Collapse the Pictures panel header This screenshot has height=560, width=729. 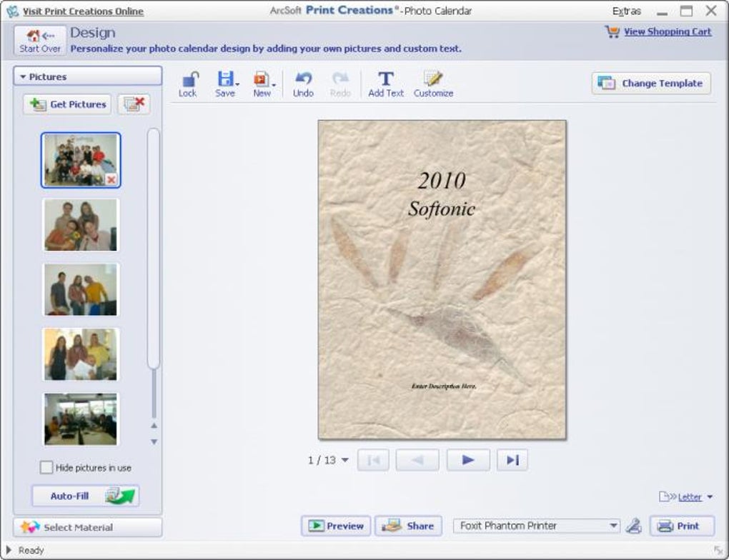87,76
